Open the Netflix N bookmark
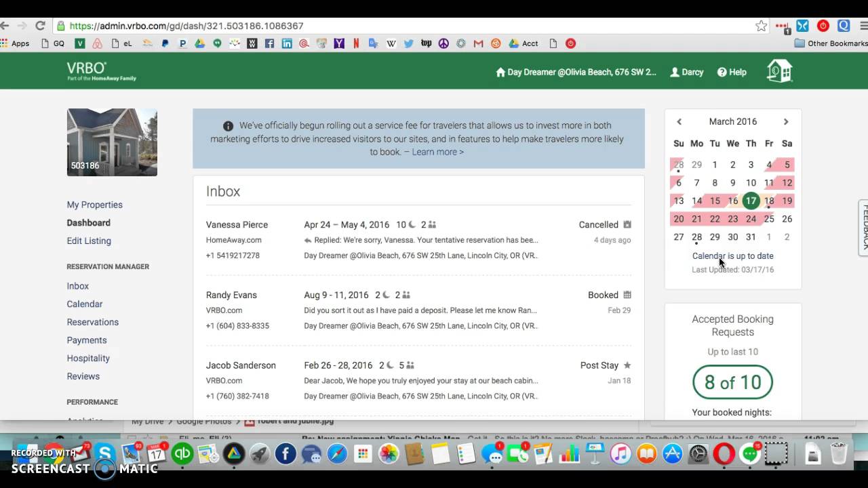Image resolution: width=868 pixels, height=488 pixels. [356, 43]
